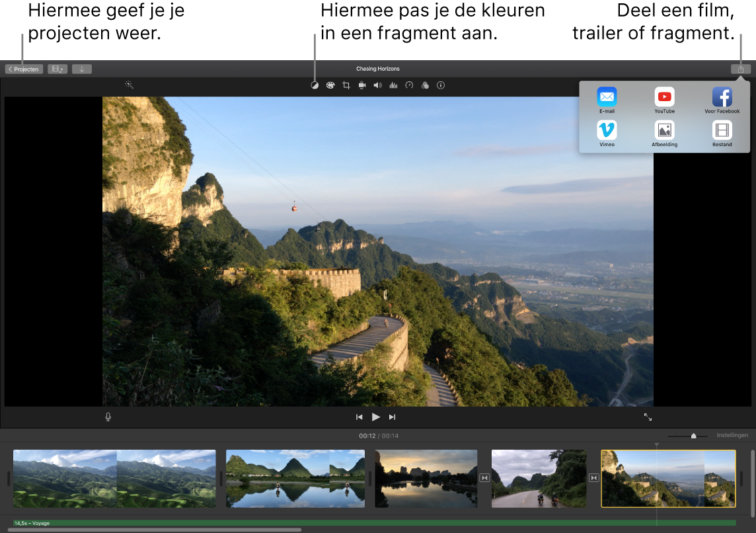The image size is (756, 533).
Task: Apply magic wand auto-enhance
Action: tap(129, 85)
